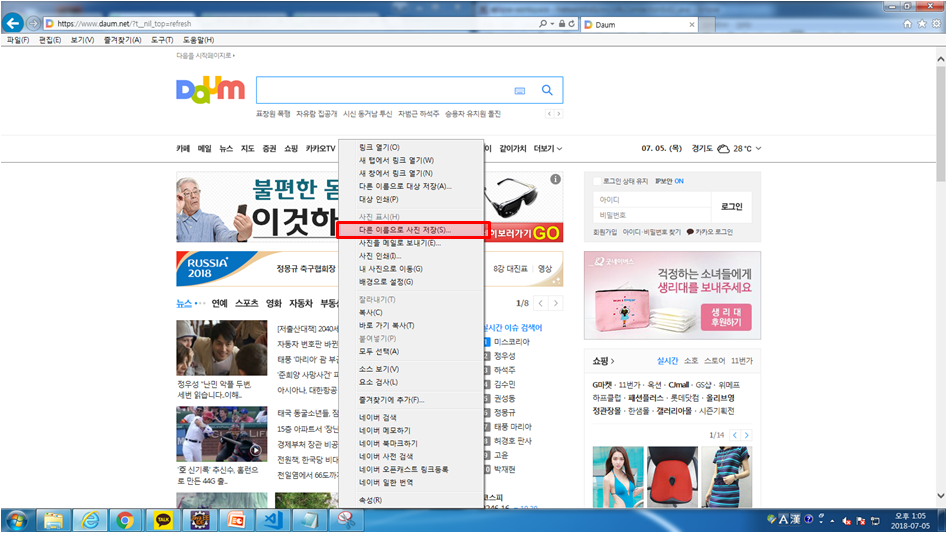
Task: Click the taskbar help question mark icon
Action: click(808, 520)
